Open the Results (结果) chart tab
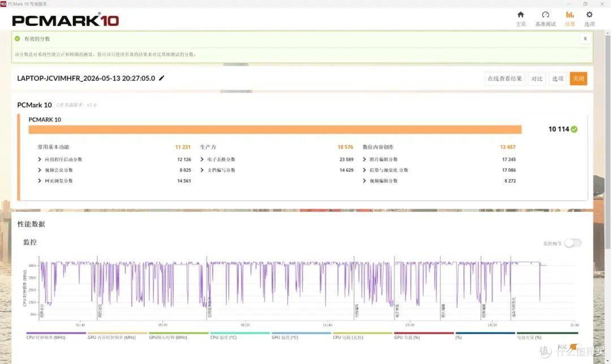 tap(570, 19)
